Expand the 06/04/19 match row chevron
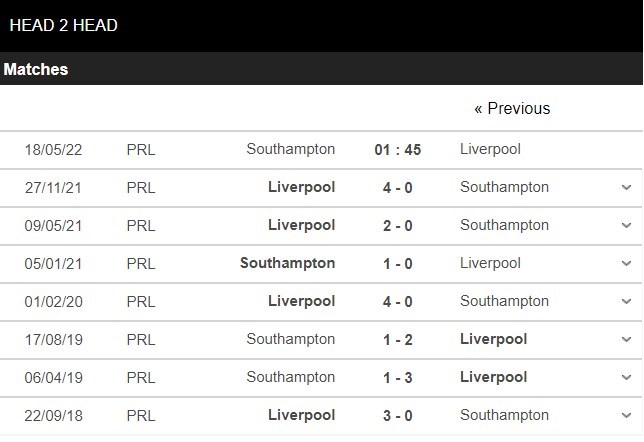Screen dimensions: 644x442 [626, 377]
